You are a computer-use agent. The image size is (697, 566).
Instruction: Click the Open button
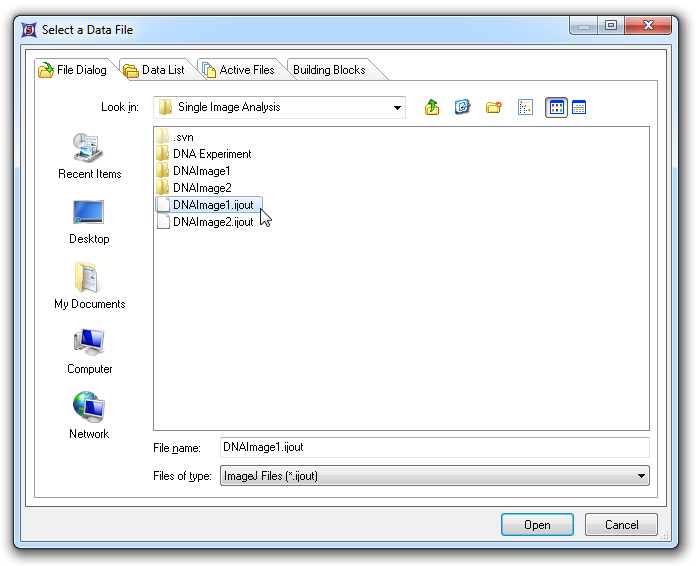[x=537, y=525]
